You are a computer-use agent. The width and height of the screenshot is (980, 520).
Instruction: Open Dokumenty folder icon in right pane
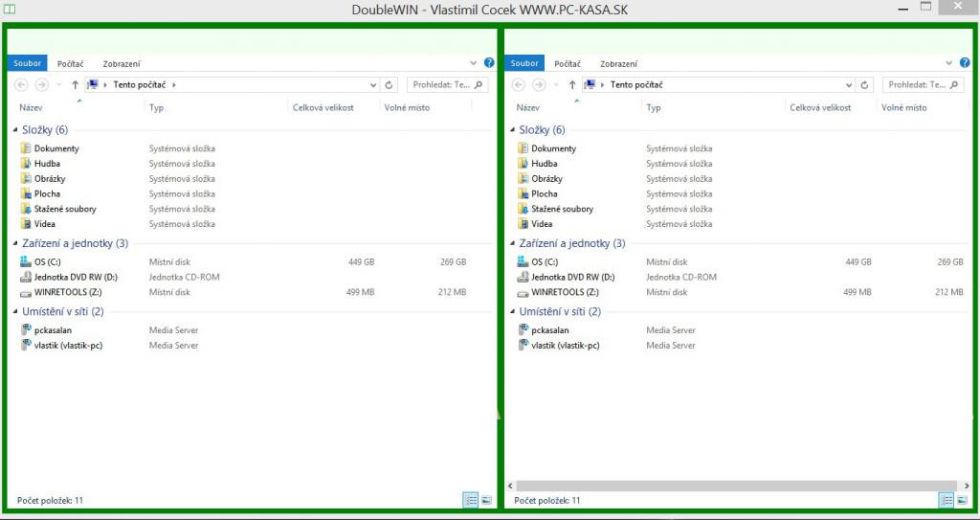(x=523, y=148)
